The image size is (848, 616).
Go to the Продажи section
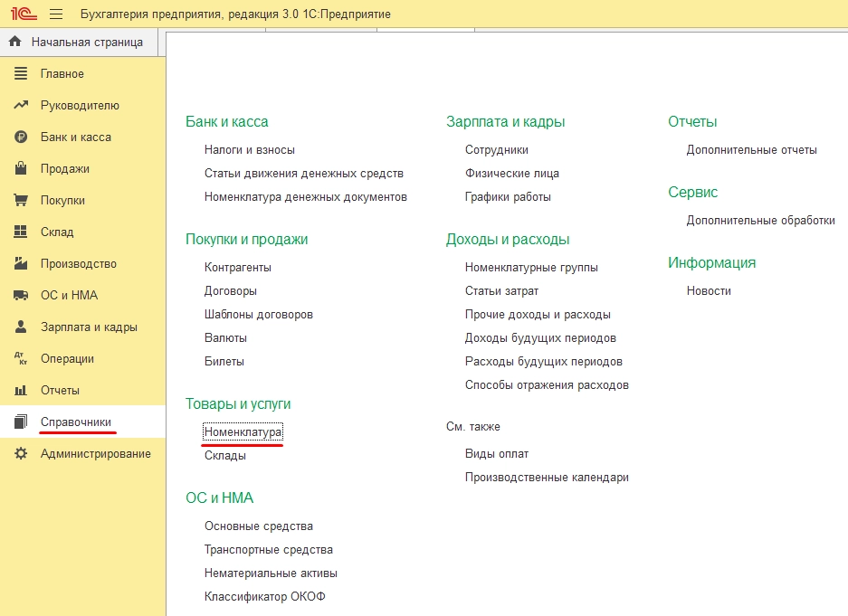coord(65,168)
